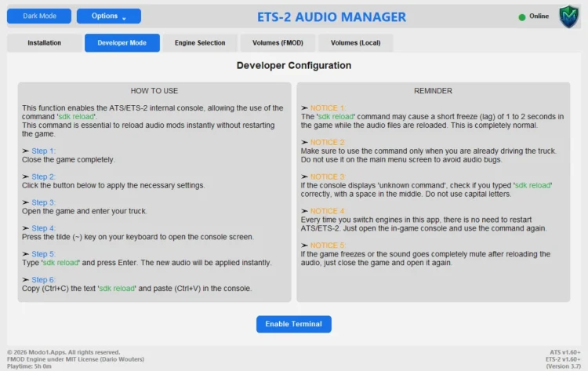Click the Step 4 label

(x=43, y=228)
